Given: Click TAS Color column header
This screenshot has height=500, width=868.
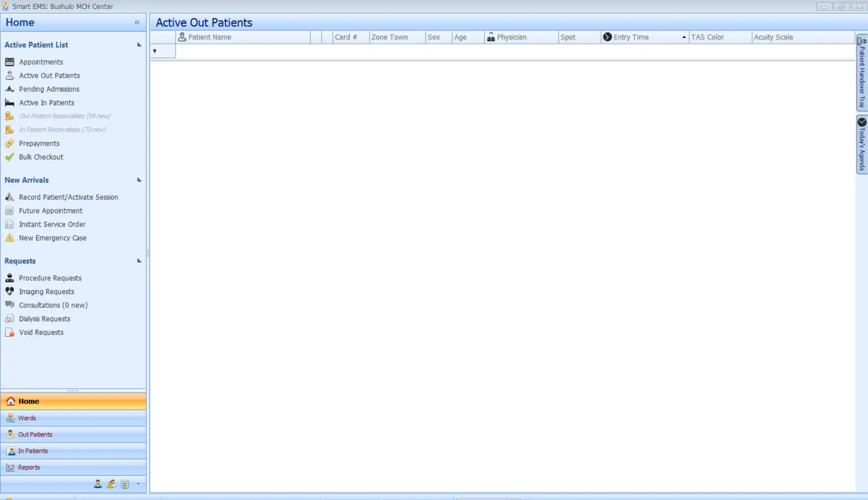Looking at the screenshot, I should 720,37.
